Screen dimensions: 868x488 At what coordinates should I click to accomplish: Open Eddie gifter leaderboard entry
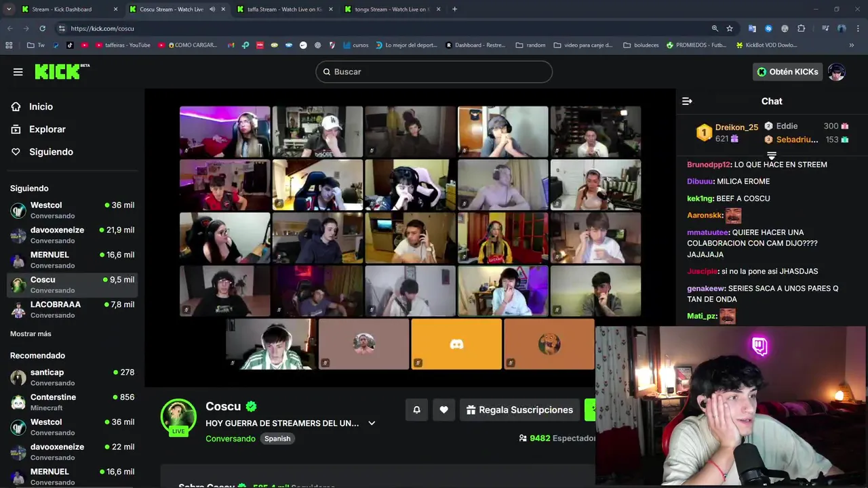(x=806, y=126)
